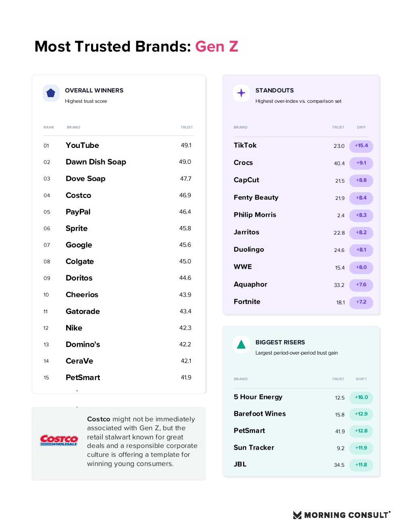
Task: Select the YouTube row in Overall Winners
Action: (x=118, y=145)
